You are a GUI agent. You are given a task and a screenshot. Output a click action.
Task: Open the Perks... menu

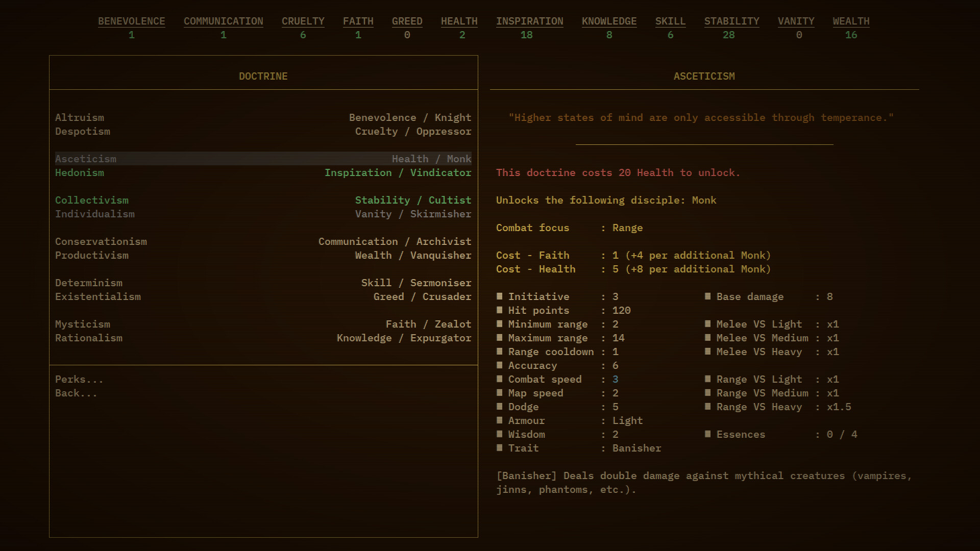point(79,379)
